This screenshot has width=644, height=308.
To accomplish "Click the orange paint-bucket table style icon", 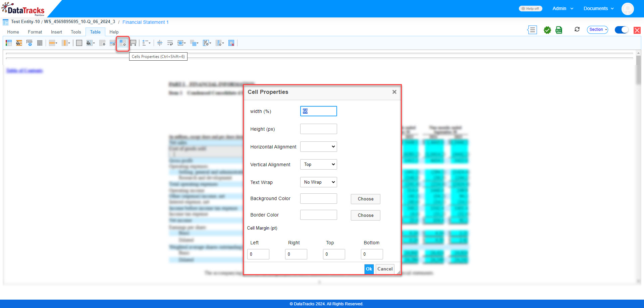I will [x=19, y=43].
